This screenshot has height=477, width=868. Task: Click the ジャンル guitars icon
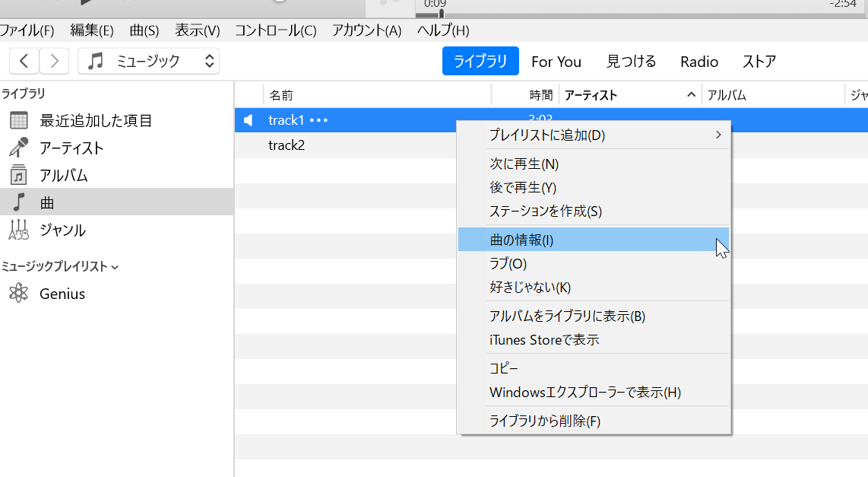19,230
